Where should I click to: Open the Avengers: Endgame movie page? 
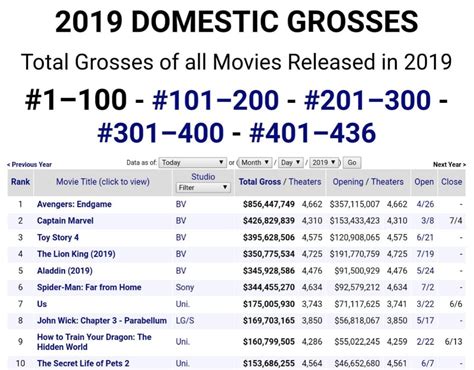point(74,204)
